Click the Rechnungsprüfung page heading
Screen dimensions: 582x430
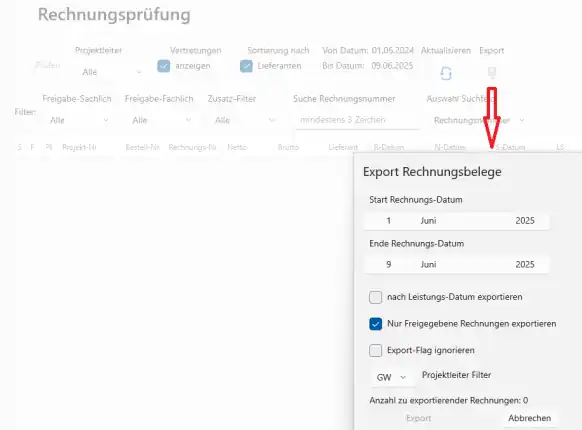(114, 15)
